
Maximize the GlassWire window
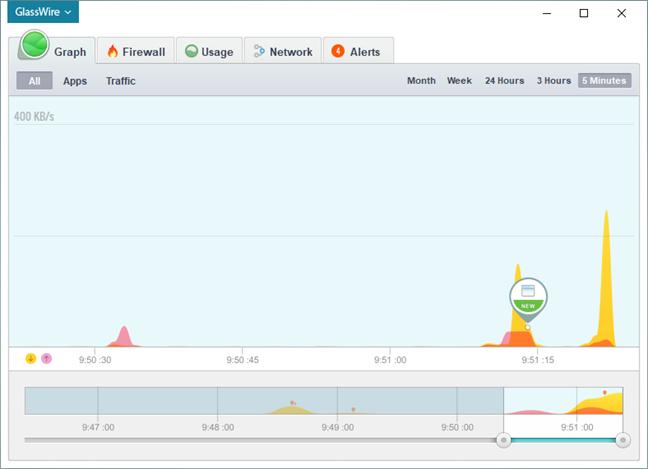584,13
